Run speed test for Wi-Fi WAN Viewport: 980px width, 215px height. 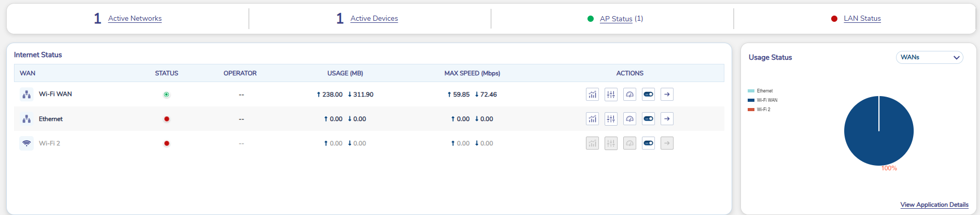[629, 95]
